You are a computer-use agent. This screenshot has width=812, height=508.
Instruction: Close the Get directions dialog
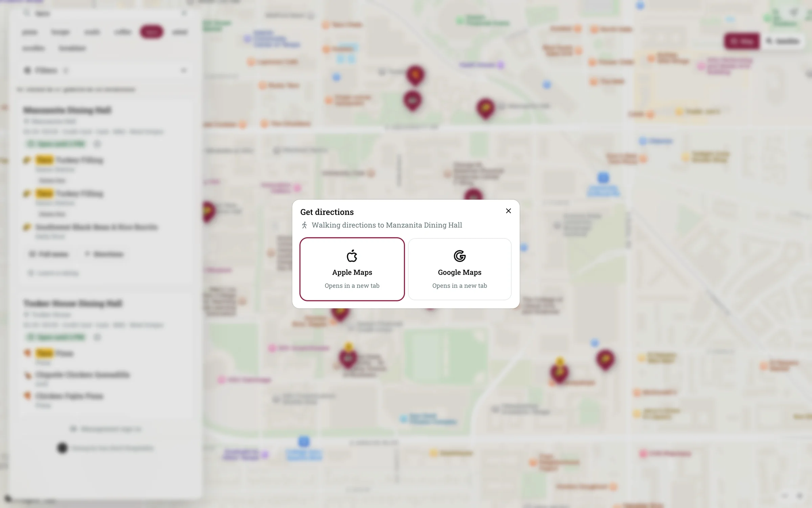pyautogui.click(x=508, y=211)
